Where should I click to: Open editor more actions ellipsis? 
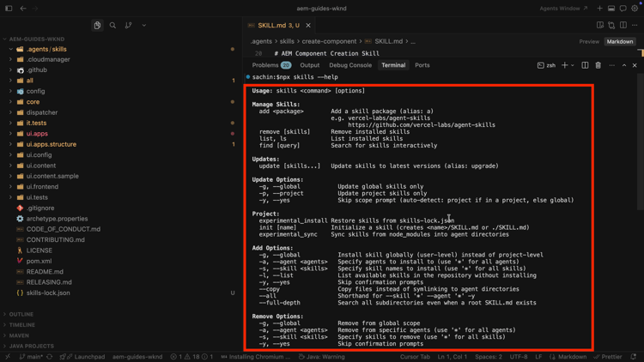(x=635, y=26)
